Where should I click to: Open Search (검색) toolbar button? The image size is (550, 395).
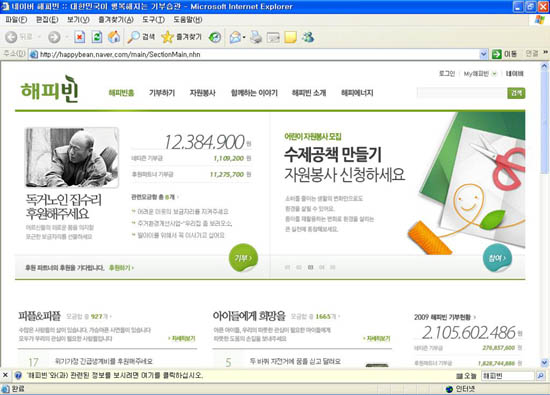click(x=141, y=37)
